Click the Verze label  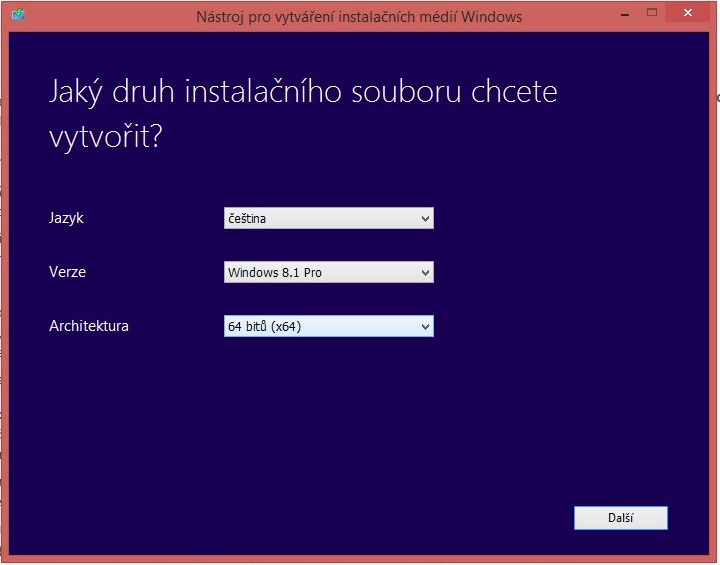(66, 272)
